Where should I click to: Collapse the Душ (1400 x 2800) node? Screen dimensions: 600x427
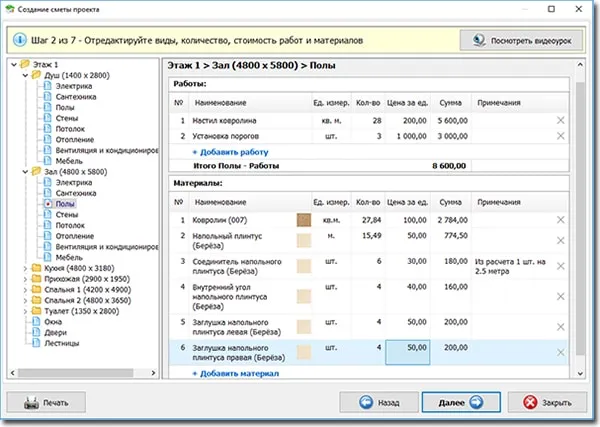[x=25, y=76]
